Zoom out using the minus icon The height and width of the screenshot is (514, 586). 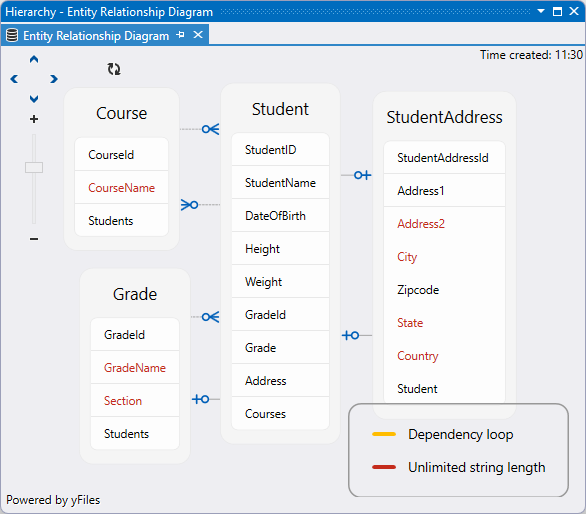[x=34, y=239]
